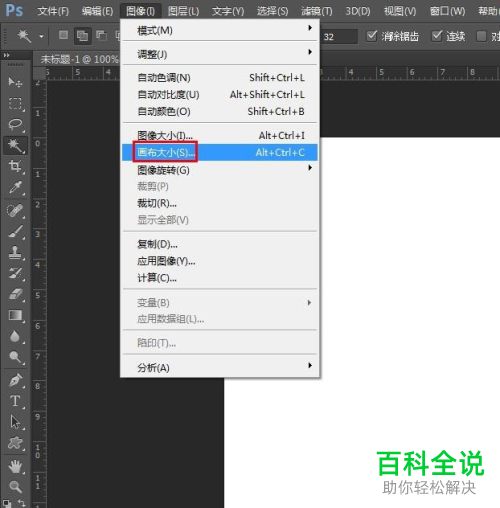Viewport: 500px width, 508px height.
Task: Open the Magic Wand tool preset picker
Action: [41, 36]
